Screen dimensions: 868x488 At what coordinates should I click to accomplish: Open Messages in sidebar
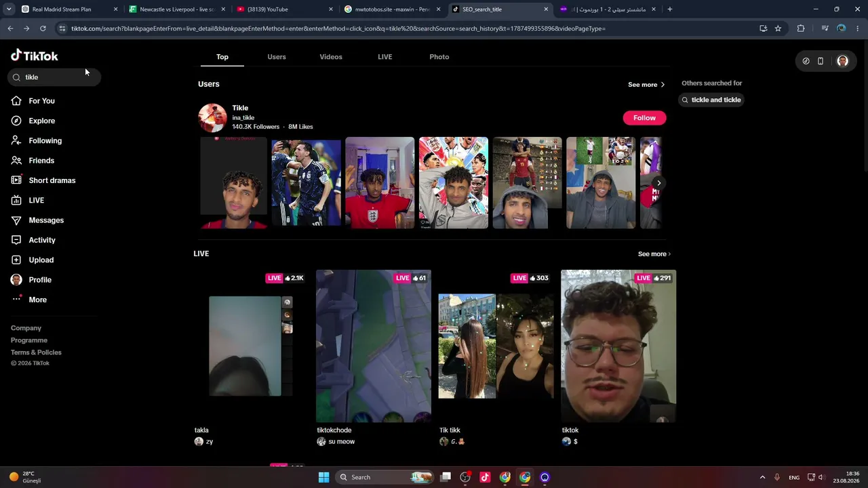tap(45, 220)
